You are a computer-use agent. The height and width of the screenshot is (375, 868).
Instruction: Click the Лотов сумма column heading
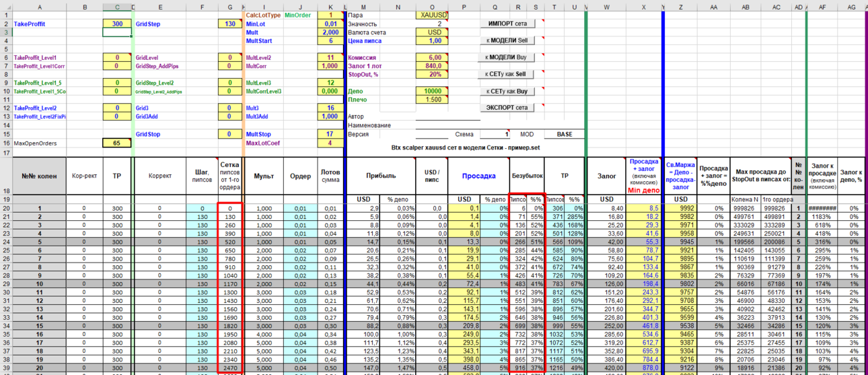[x=330, y=176]
